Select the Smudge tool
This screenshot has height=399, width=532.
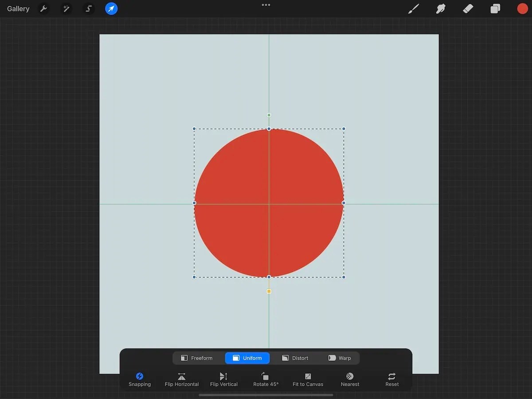tap(441, 8)
